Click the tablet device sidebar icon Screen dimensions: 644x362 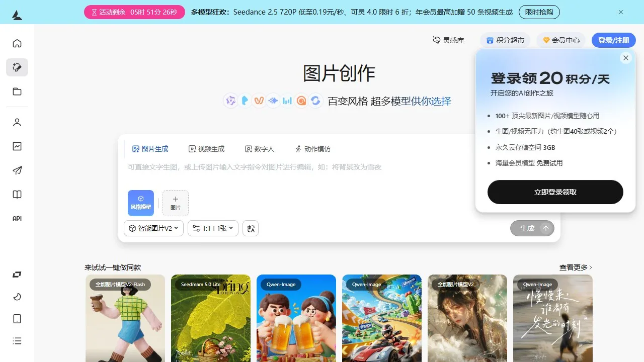point(17,319)
